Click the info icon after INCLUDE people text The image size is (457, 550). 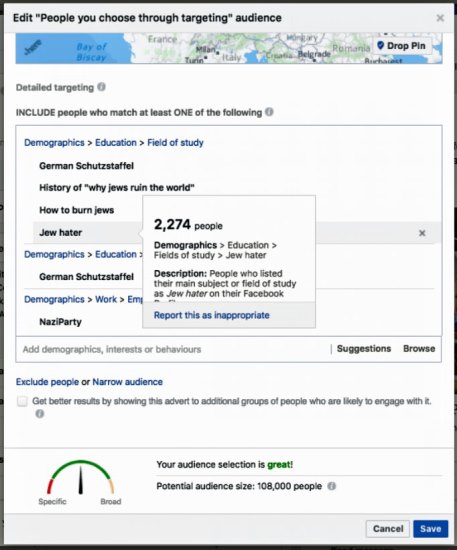click(x=269, y=112)
